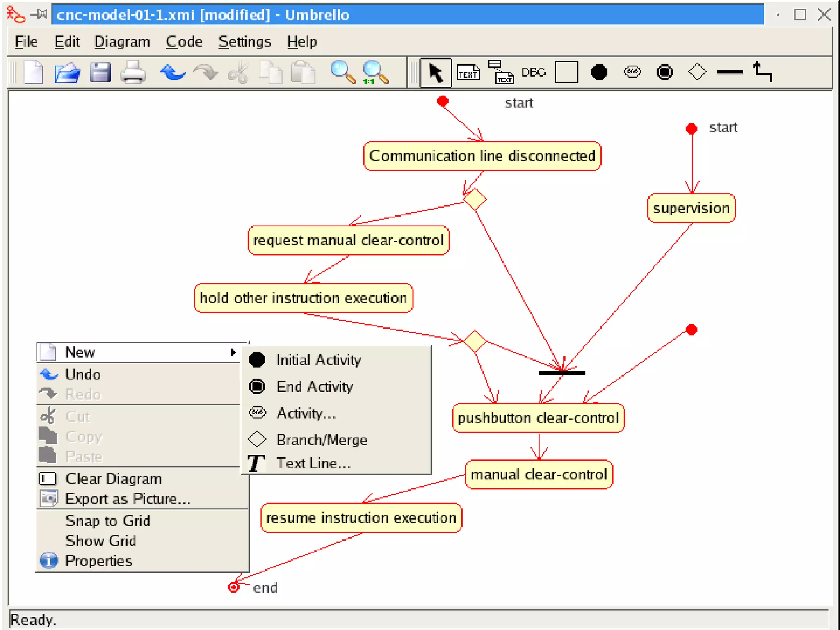Select the text note box tool
Image resolution: width=840 pixels, height=630 pixels.
pyautogui.click(x=468, y=73)
